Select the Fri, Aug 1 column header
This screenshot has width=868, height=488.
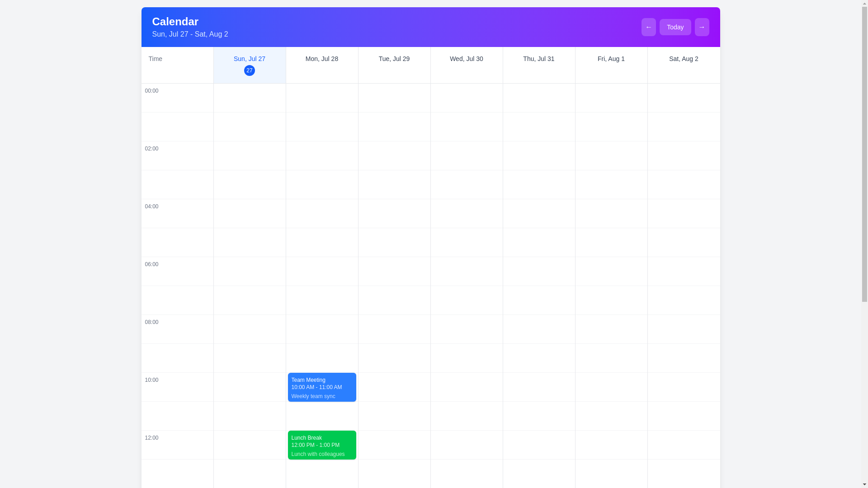(x=611, y=65)
